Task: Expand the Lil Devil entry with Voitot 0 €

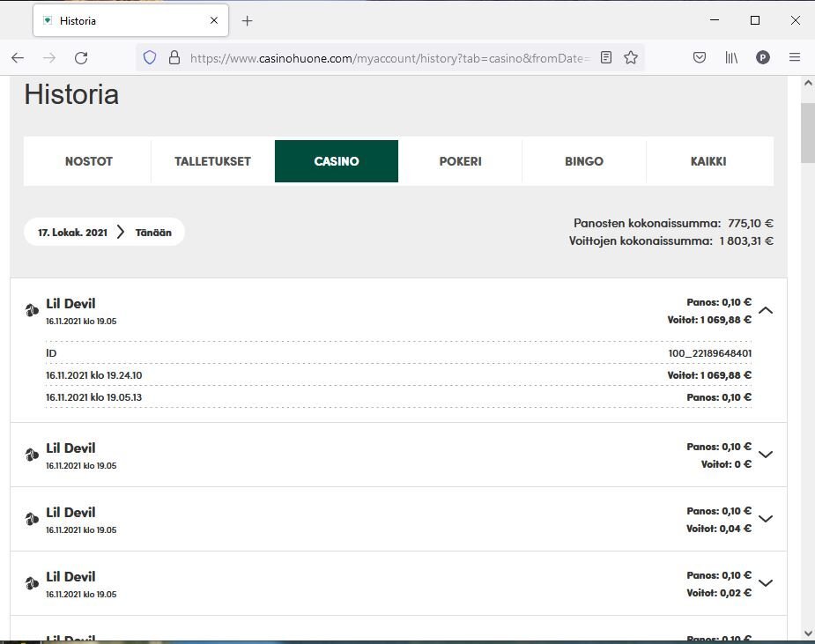Action: [x=766, y=455]
